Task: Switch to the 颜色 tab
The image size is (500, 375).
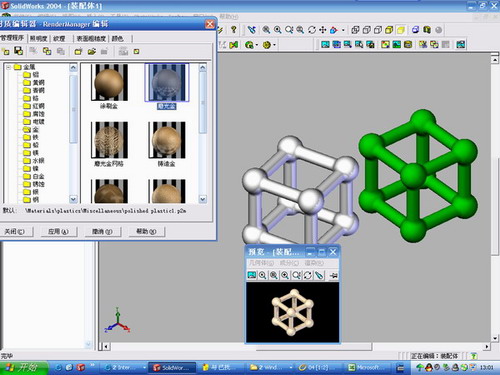Action: (x=117, y=39)
